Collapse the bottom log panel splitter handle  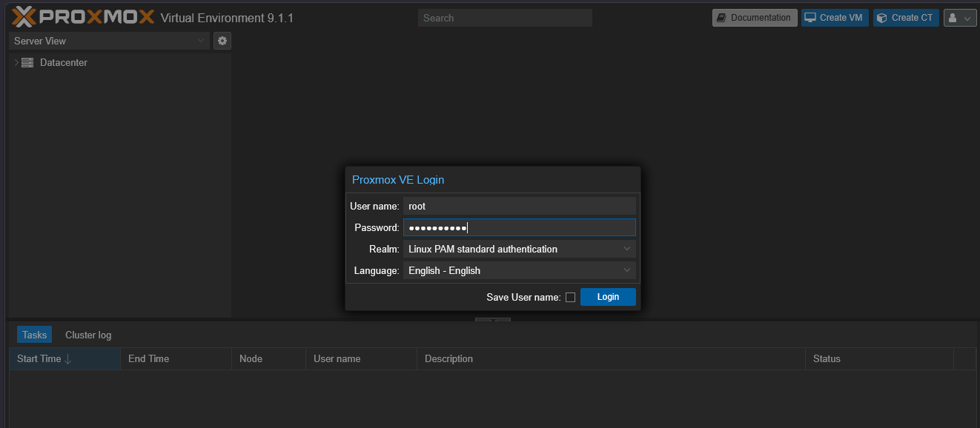coord(493,320)
